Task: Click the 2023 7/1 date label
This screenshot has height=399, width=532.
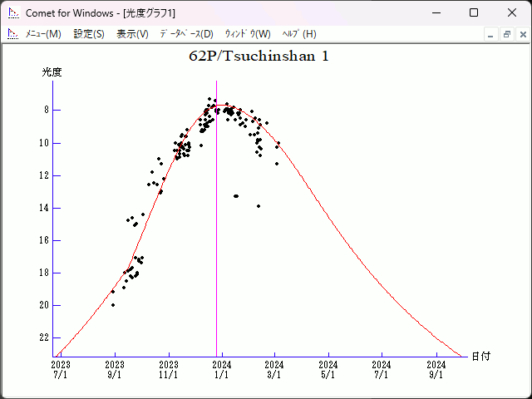Action: pyautogui.click(x=61, y=370)
